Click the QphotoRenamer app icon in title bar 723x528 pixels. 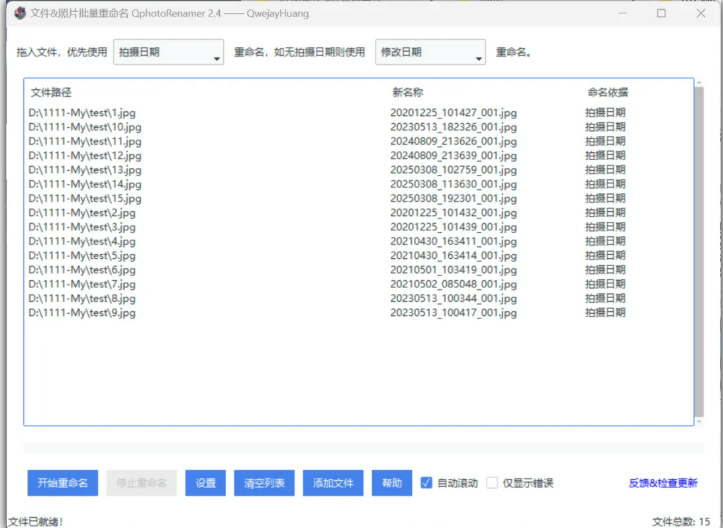19,13
